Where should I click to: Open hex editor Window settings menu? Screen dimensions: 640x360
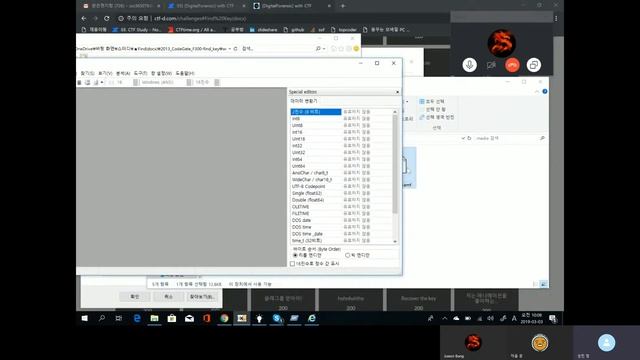(x=161, y=73)
